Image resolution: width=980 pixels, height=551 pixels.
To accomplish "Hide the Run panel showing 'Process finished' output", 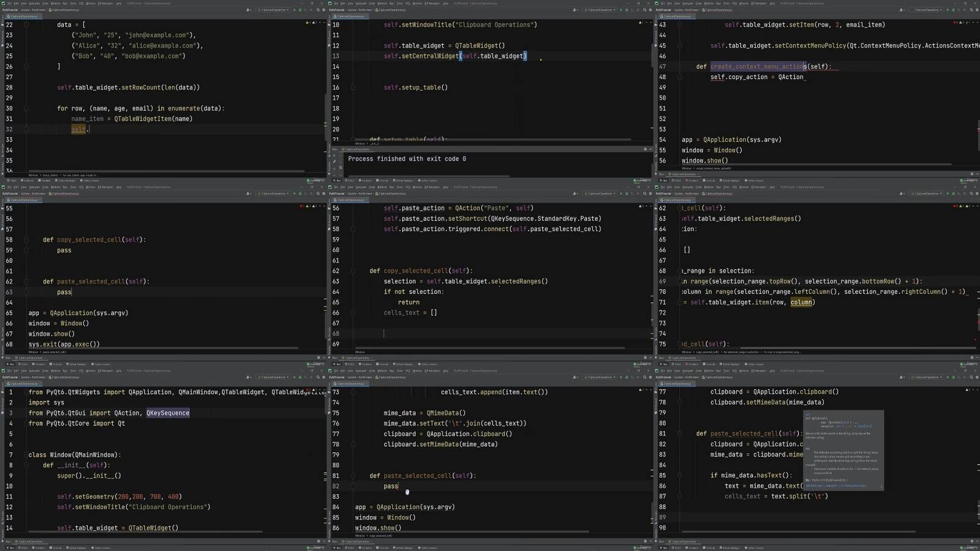I will [650, 149].
